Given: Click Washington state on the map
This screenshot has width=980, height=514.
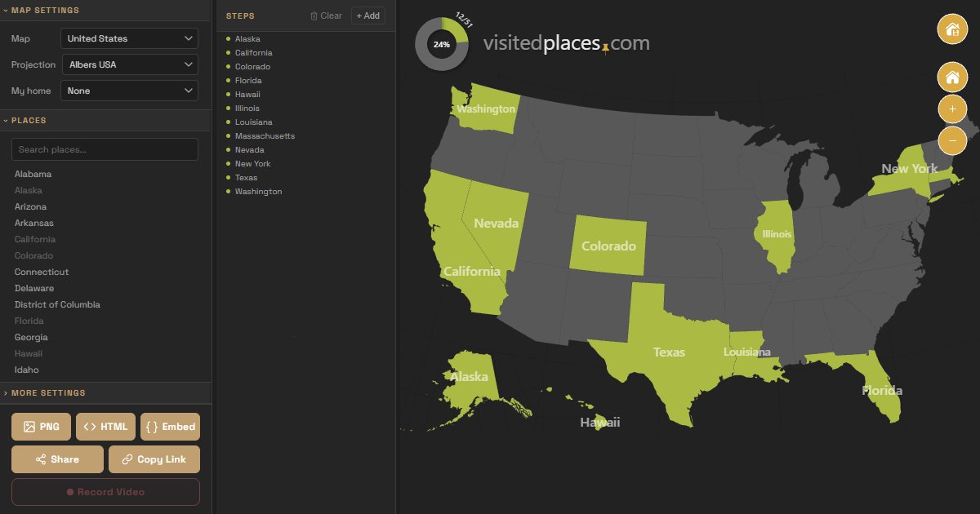Looking at the screenshot, I should point(487,109).
